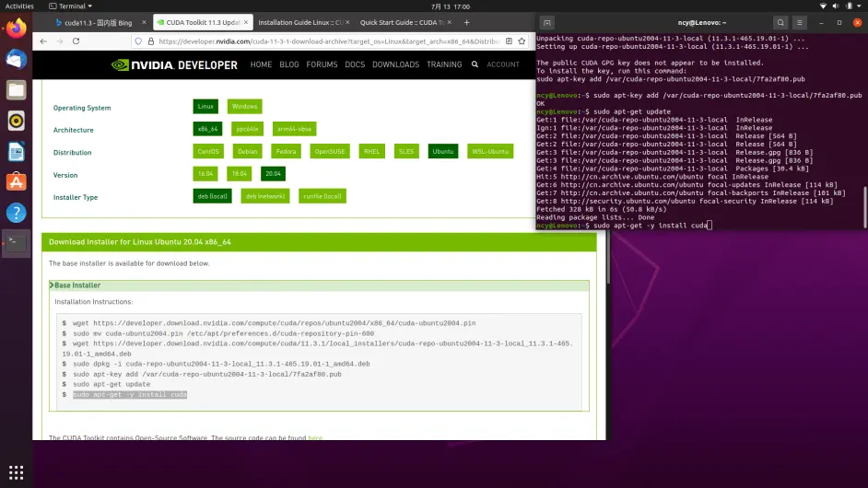Select SLES distribution
This screenshot has height=488, width=868.
[406, 151]
